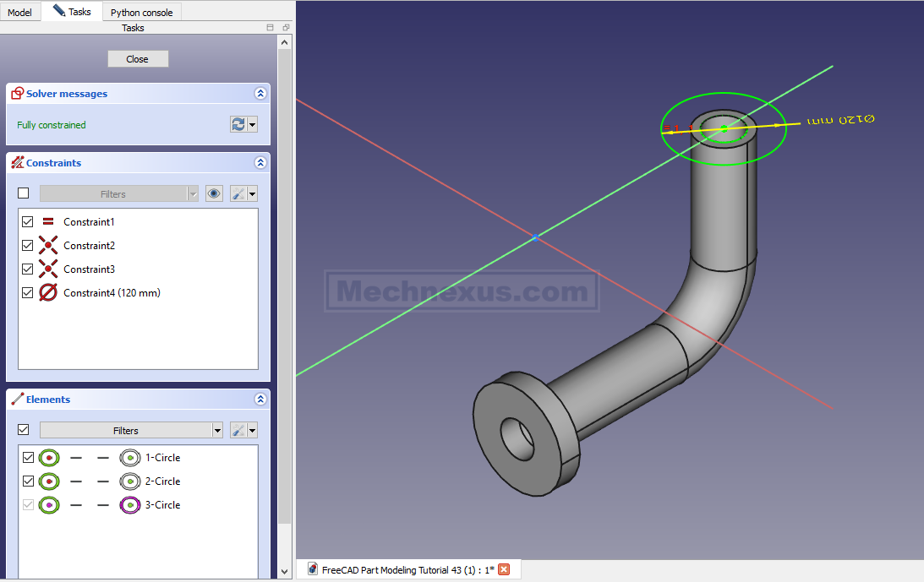The image size is (924, 582).
Task: Click the center-point icon of 1-Circle
Action: pos(130,458)
